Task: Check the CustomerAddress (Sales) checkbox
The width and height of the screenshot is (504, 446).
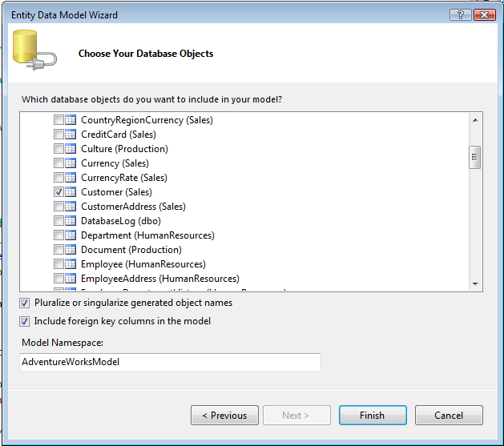Action: pyautogui.click(x=58, y=207)
